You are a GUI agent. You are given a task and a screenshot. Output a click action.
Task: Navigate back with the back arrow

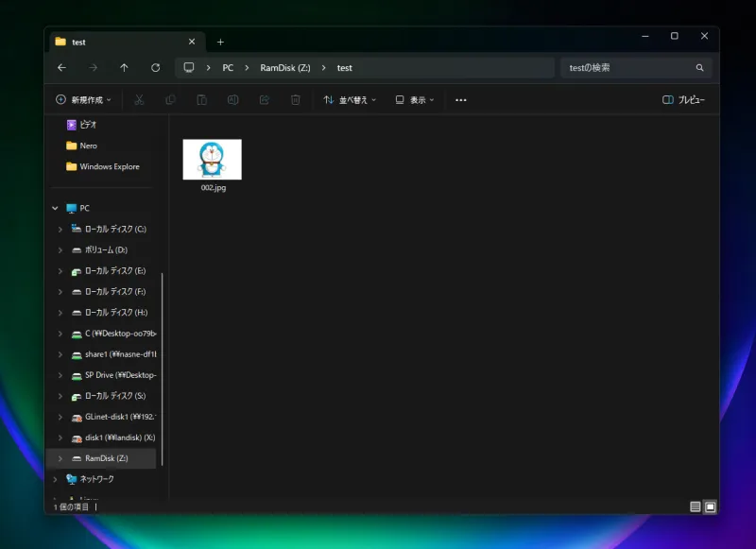(61, 67)
